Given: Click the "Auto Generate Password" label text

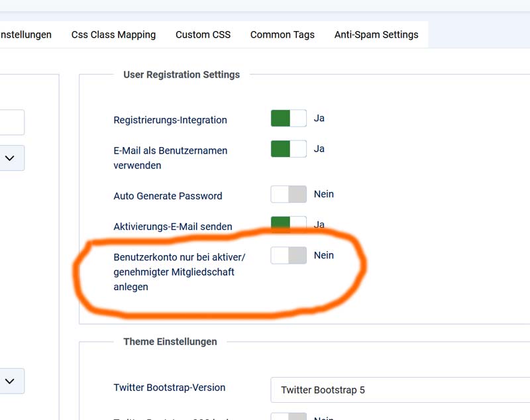Looking at the screenshot, I should [x=168, y=196].
